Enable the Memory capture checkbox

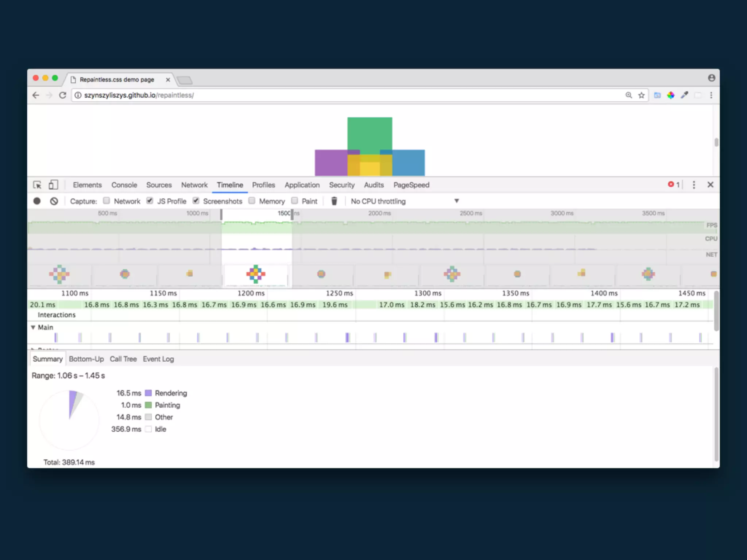point(252,201)
